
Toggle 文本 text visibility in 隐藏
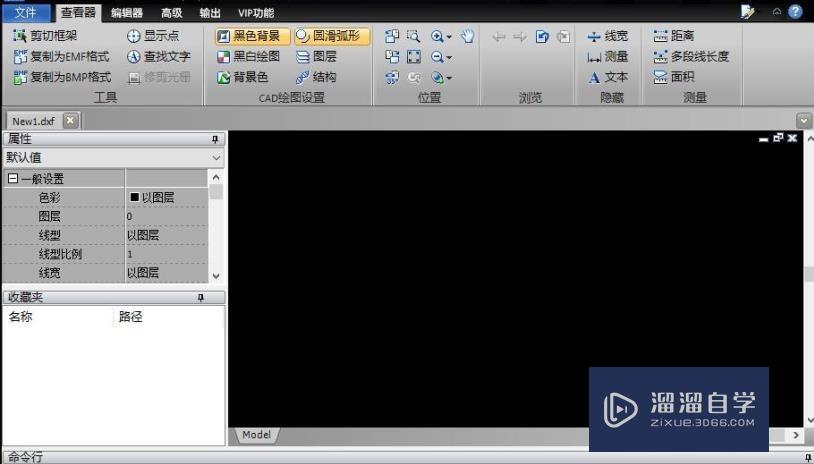click(607, 77)
